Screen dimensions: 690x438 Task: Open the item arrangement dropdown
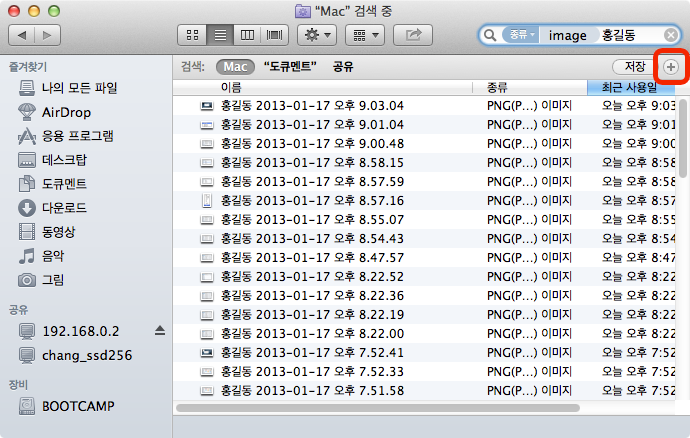coord(365,35)
